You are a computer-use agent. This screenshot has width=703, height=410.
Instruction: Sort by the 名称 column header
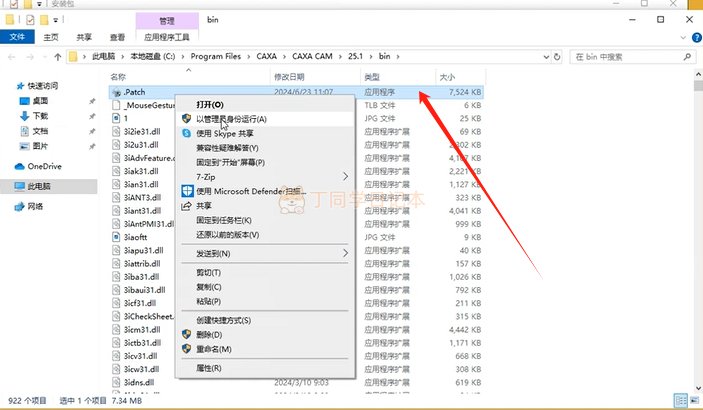coord(188,77)
